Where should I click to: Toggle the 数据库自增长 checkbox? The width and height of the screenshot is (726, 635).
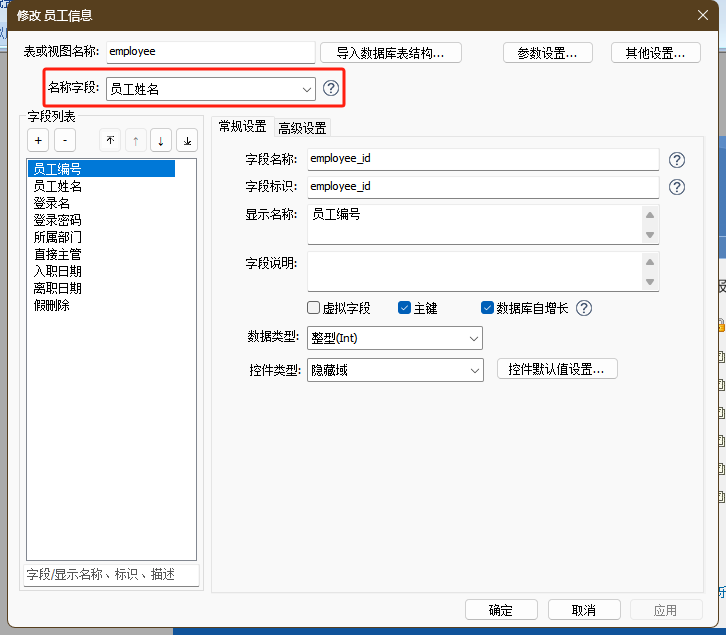pos(488,308)
